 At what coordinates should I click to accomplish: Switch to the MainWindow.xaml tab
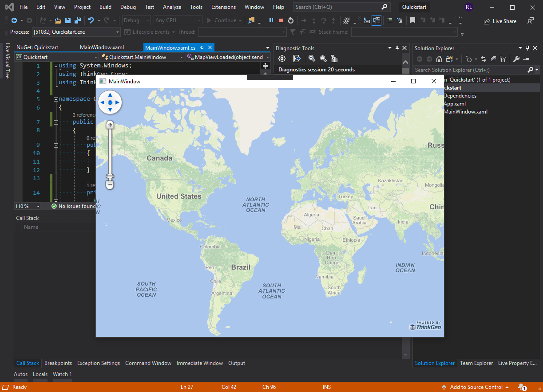(x=102, y=47)
